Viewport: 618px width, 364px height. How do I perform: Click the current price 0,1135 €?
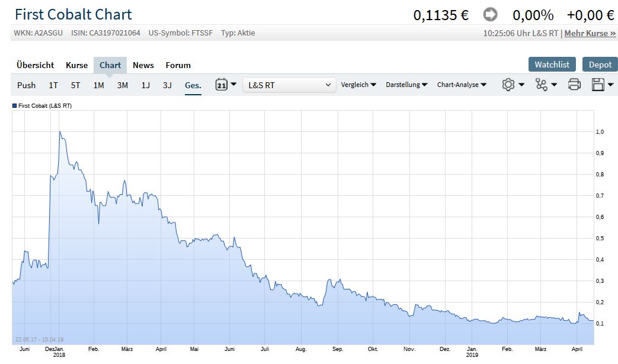tap(441, 15)
